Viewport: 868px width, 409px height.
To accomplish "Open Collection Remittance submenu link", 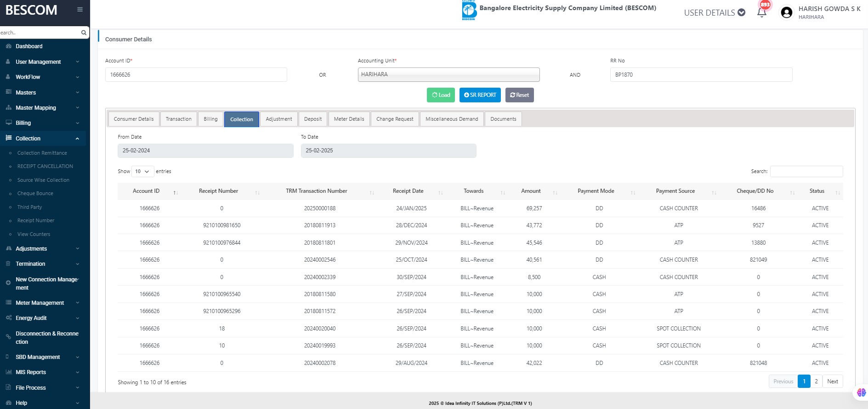I will point(42,153).
